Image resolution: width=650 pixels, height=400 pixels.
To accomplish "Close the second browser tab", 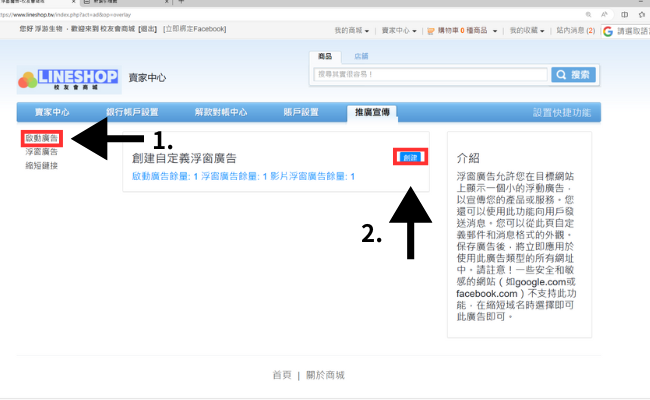I will pos(167,2).
